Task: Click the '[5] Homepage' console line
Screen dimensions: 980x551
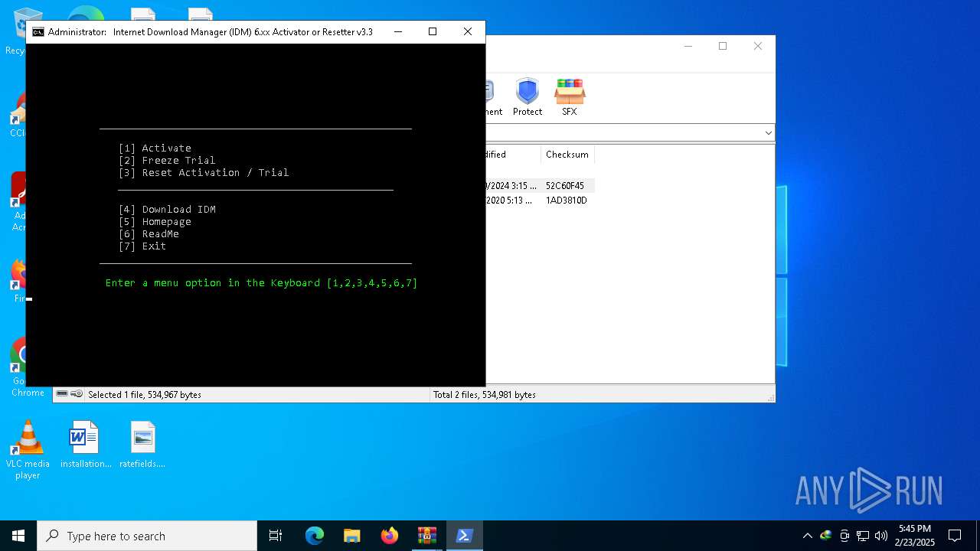Action: [x=155, y=222]
